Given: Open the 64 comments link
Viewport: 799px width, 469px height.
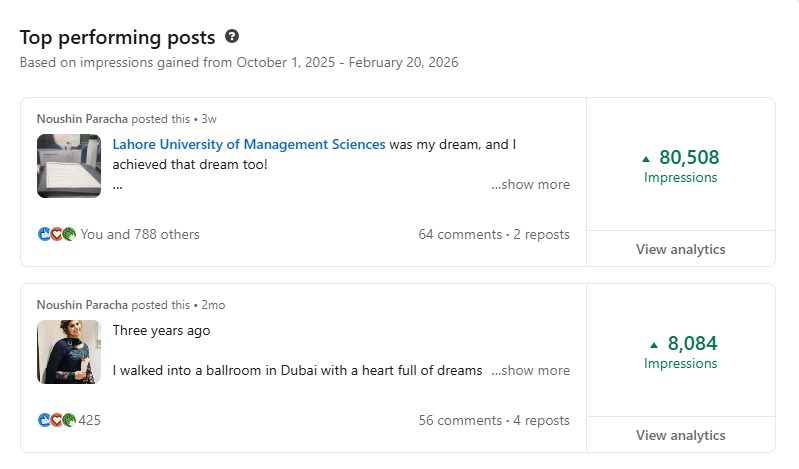Looking at the screenshot, I should click(x=460, y=234).
